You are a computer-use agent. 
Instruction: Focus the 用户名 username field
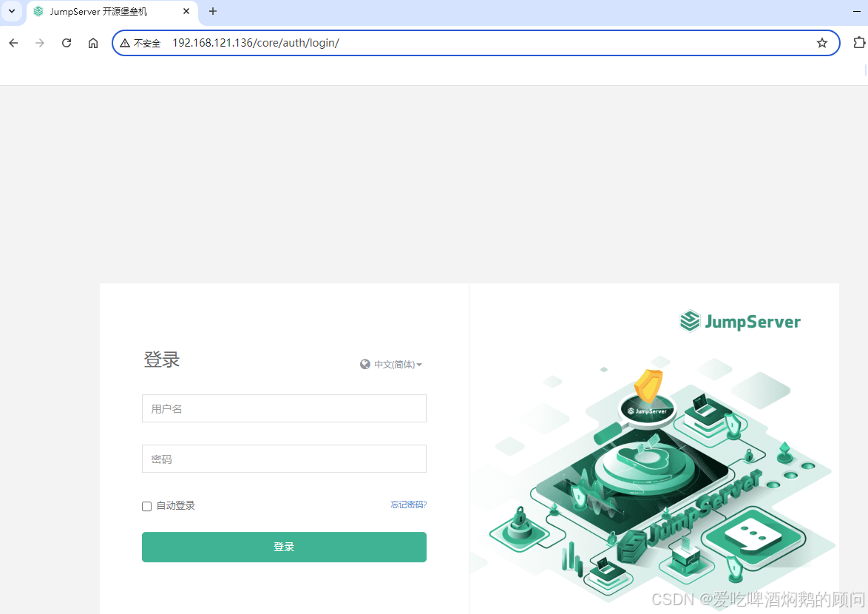point(284,408)
